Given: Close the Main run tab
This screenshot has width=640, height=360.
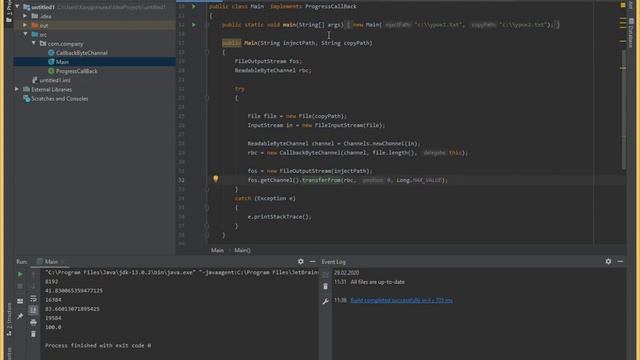Looking at the screenshot, I should tap(62, 262).
